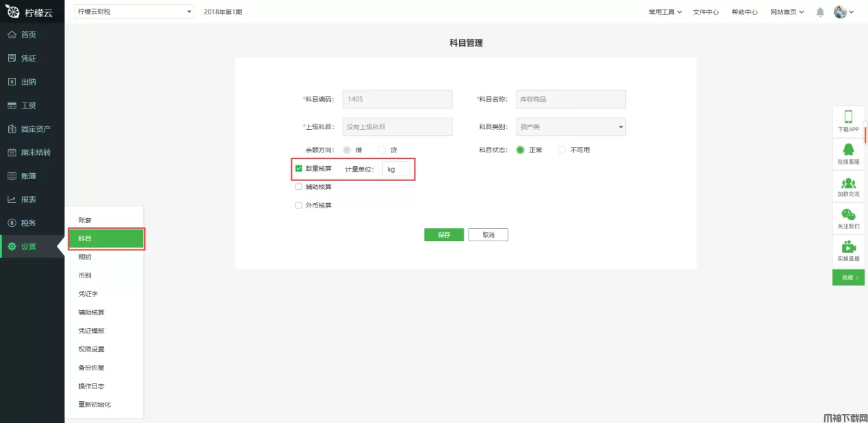The image size is (868, 423).
Task: Click the 取消 button
Action: (488, 234)
